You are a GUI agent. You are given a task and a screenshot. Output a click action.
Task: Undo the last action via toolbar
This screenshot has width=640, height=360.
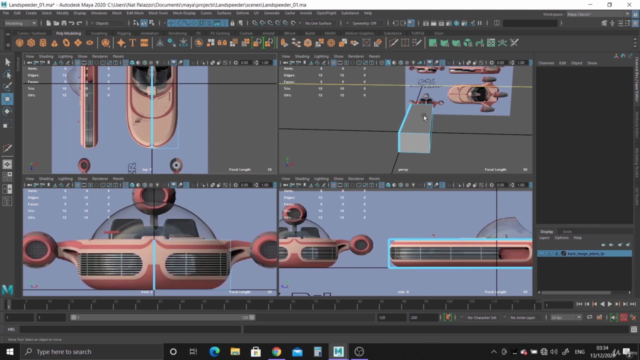(x=71, y=23)
